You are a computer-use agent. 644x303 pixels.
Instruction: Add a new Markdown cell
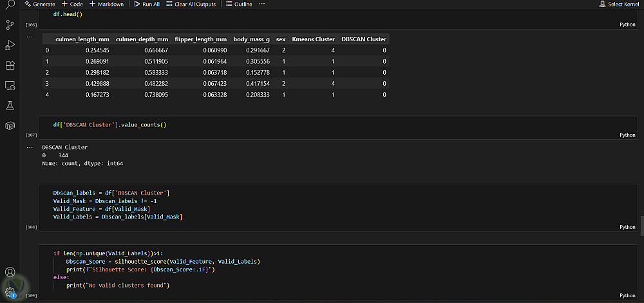[106, 4]
